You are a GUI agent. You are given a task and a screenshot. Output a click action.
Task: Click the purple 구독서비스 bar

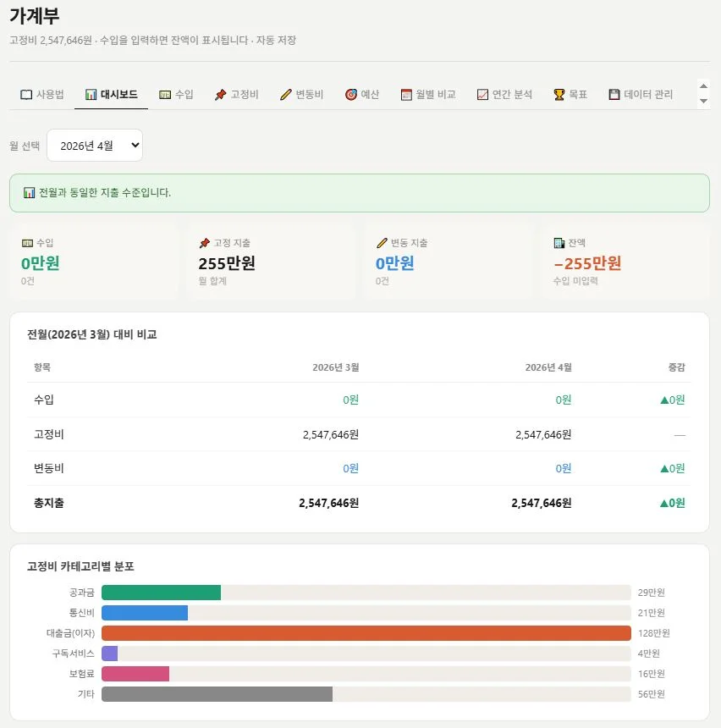(x=109, y=654)
